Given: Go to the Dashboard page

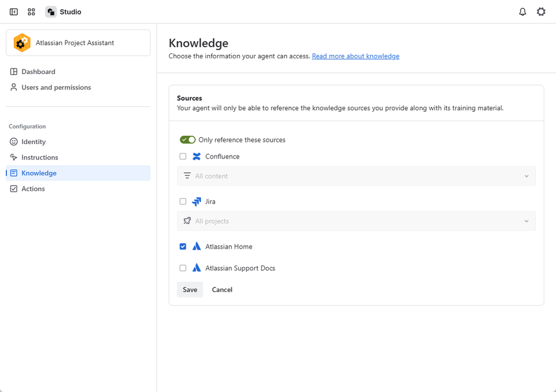Looking at the screenshot, I should pos(38,72).
